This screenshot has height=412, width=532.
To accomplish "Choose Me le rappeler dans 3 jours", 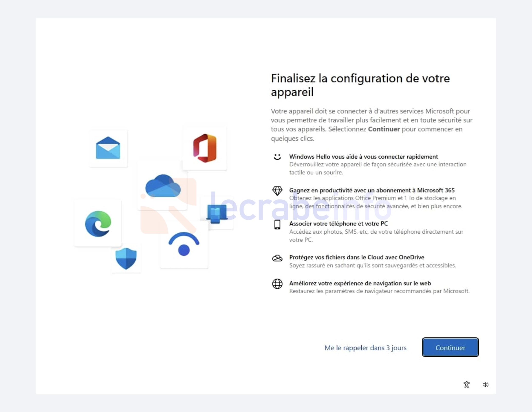I will [x=365, y=348].
